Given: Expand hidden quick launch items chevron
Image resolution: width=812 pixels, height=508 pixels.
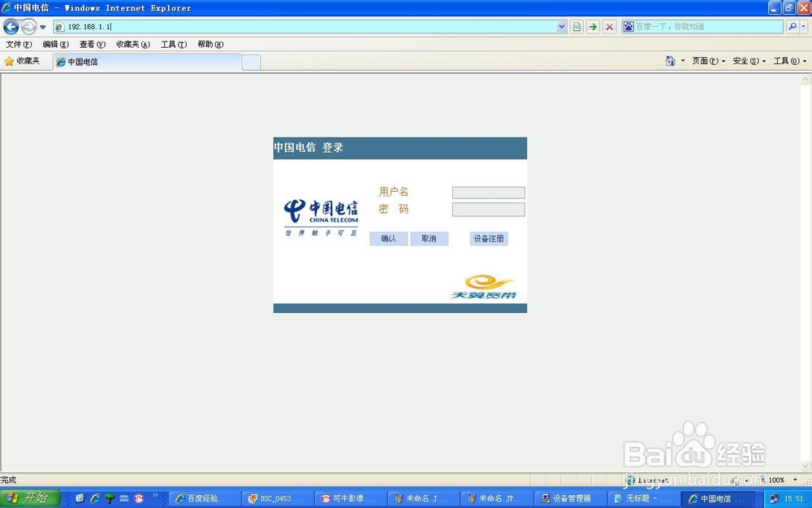Looking at the screenshot, I should (x=155, y=496).
